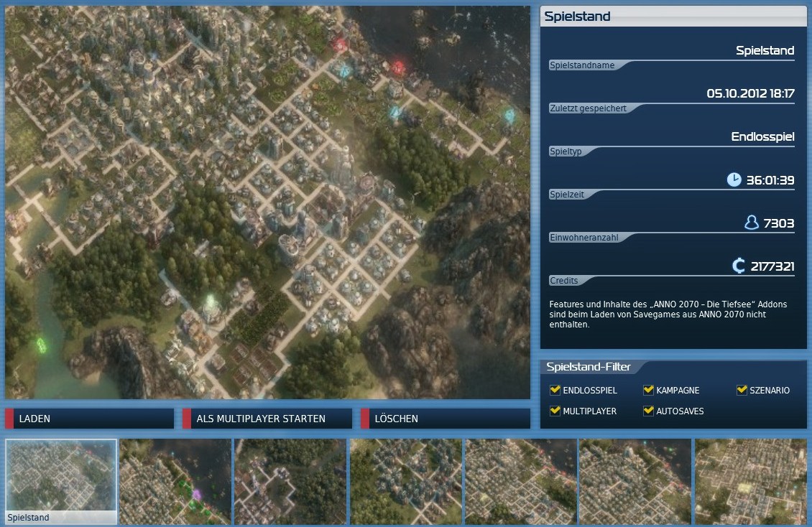The height and width of the screenshot is (527, 812).
Task: Select the 'Spielstand' savegame thumbnail
Action: point(61,482)
